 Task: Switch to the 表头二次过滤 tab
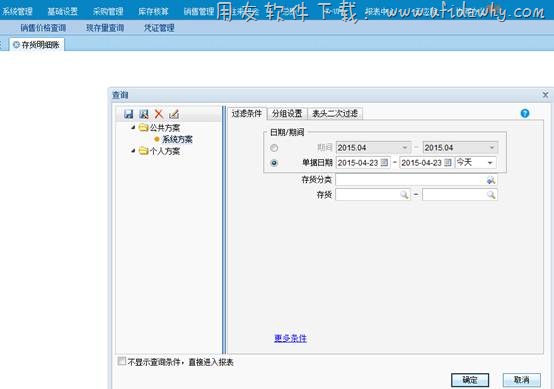coord(335,113)
